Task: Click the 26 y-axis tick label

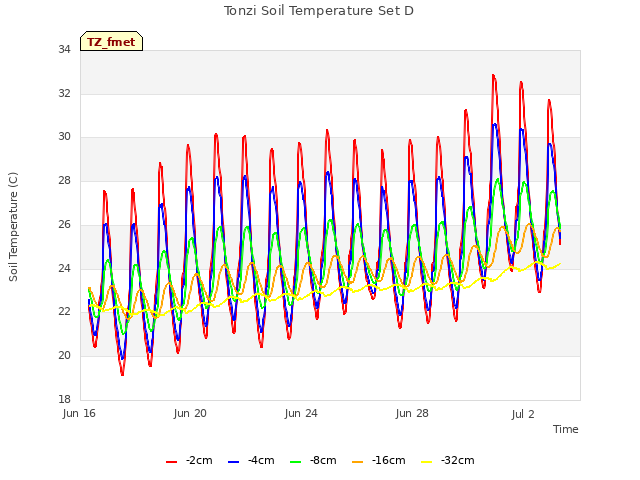Action: [x=64, y=224]
